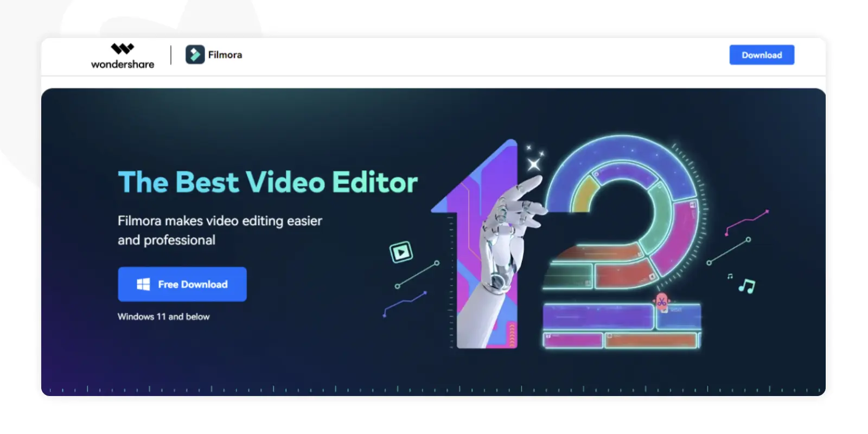Click the Windows 11 and below note
The height and width of the screenshot is (434, 868).
[164, 317]
